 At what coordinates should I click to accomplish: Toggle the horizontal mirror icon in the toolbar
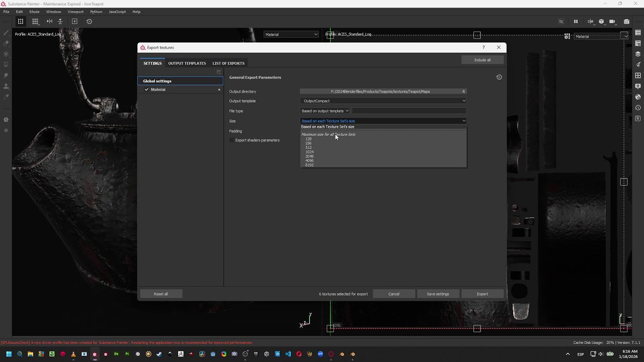[49, 21]
